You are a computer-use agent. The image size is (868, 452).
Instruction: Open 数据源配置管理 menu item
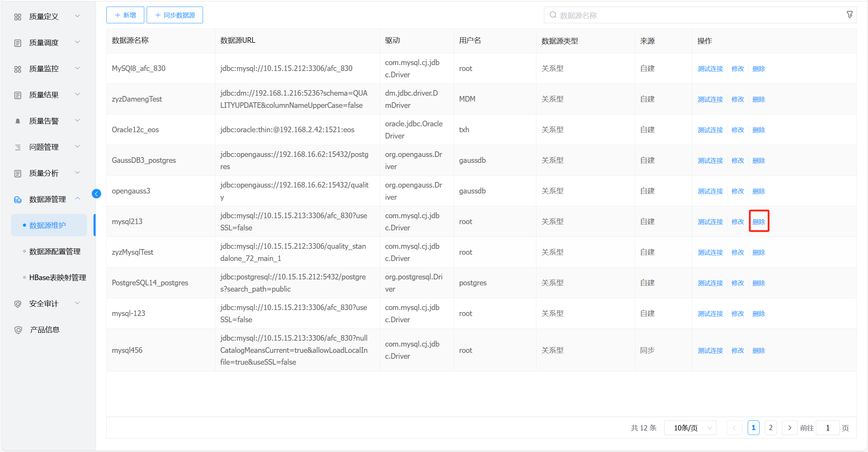click(x=55, y=251)
